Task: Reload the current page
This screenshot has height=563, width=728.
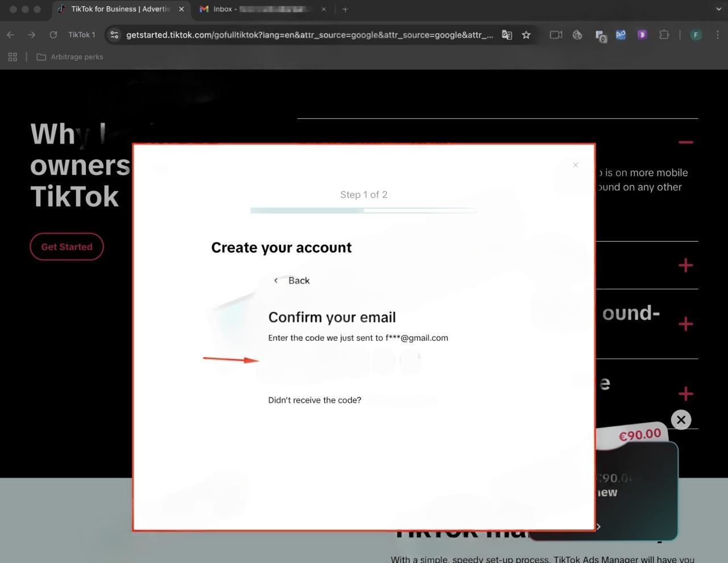Action: coord(53,35)
